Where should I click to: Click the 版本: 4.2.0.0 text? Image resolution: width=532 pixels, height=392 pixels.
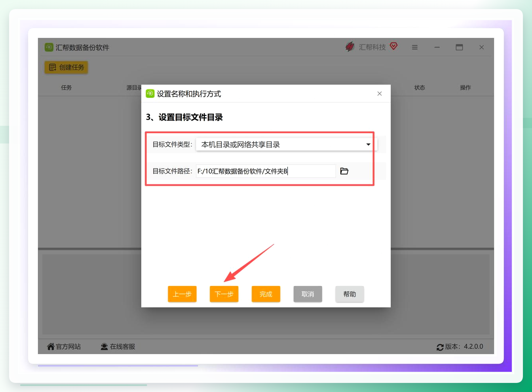pyautogui.click(x=464, y=347)
